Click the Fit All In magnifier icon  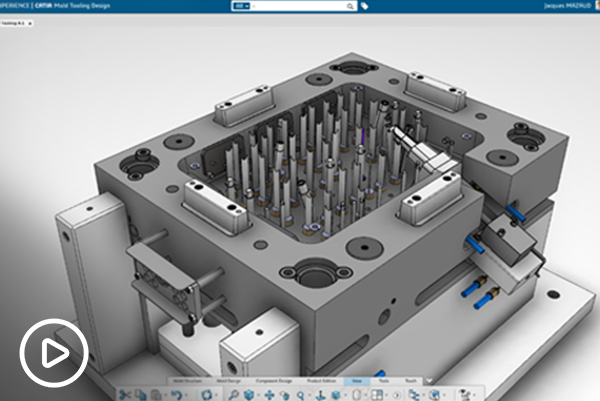pos(233,394)
